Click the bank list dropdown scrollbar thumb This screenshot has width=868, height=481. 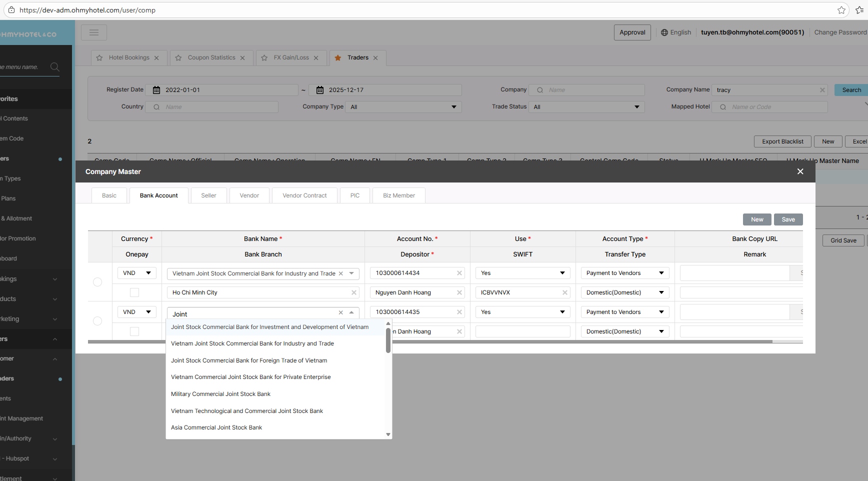(388, 340)
